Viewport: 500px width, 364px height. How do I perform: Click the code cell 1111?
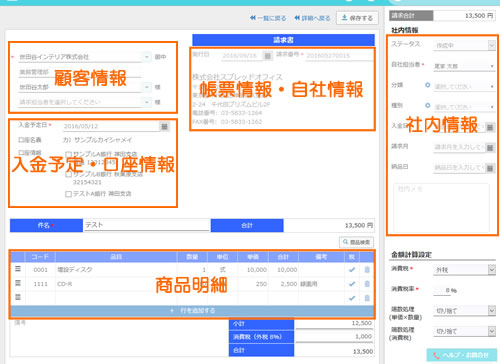[x=40, y=284]
